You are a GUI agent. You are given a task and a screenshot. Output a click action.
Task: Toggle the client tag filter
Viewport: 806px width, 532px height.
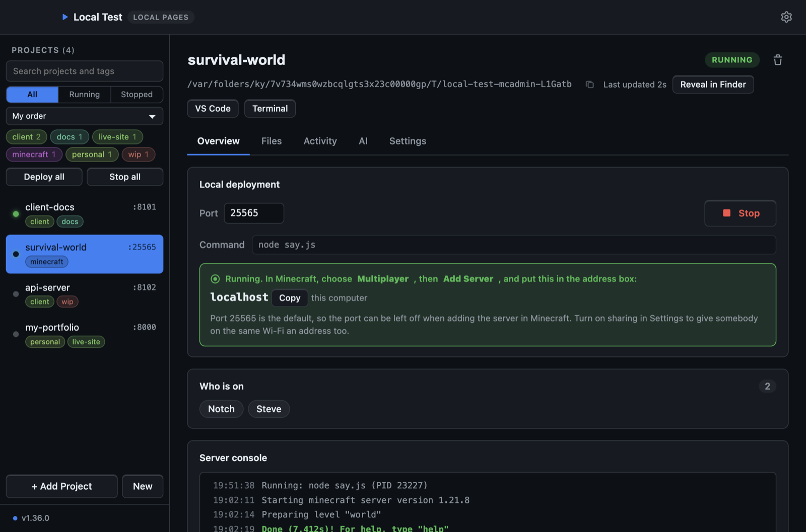pyautogui.click(x=26, y=137)
